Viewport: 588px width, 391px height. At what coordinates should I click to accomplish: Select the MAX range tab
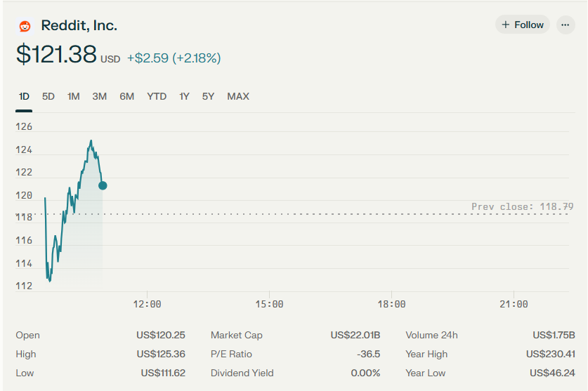pyautogui.click(x=238, y=97)
